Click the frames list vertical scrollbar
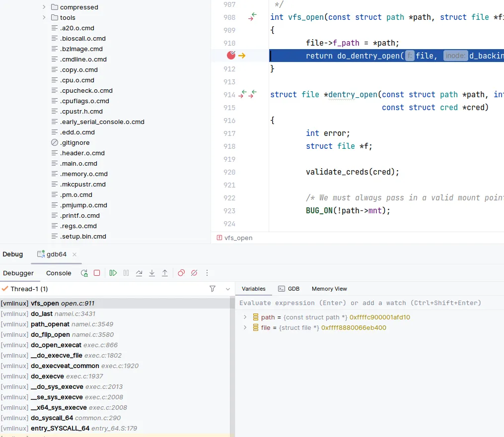The height and width of the screenshot is (437, 504). pyautogui.click(x=232, y=366)
